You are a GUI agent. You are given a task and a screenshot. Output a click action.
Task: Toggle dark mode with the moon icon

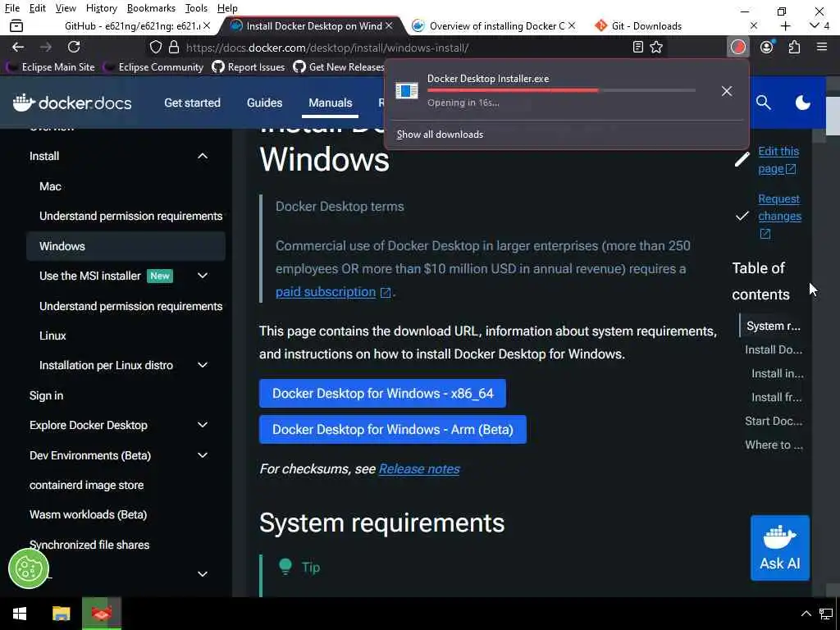(x=802, y=103)
